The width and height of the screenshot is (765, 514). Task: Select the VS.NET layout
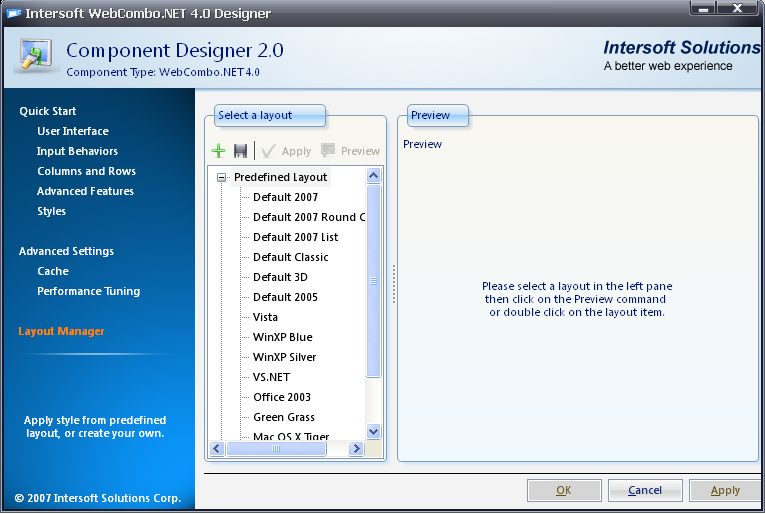271,377
